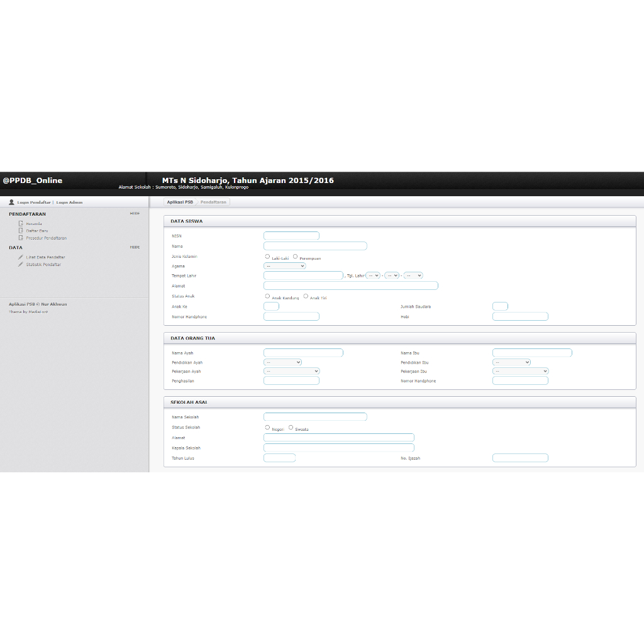Click inside the NISN input field

tap(291, 234)
